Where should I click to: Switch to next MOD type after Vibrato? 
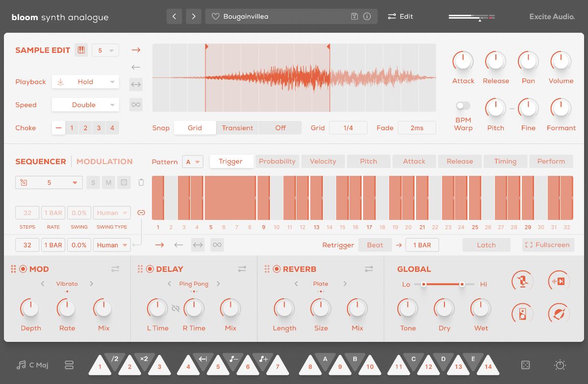[91, 284]
